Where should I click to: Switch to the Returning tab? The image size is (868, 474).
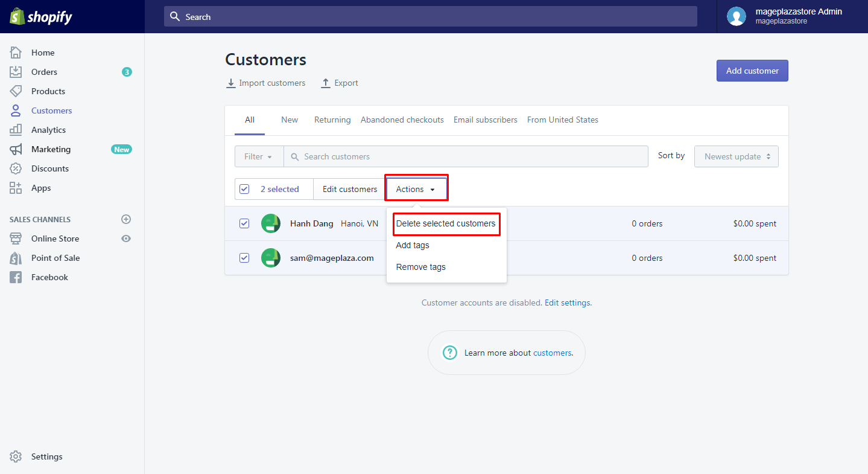coord(332,120)
